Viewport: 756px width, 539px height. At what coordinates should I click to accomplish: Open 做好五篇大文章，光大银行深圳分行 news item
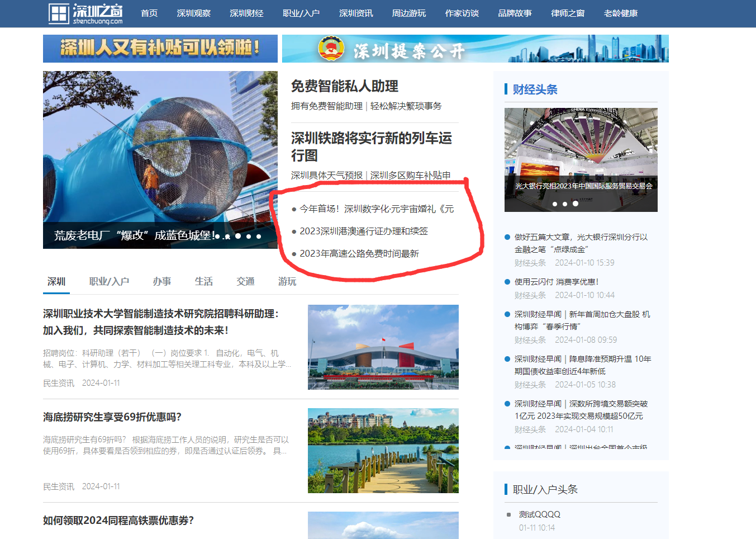click(x=581, y=243)
